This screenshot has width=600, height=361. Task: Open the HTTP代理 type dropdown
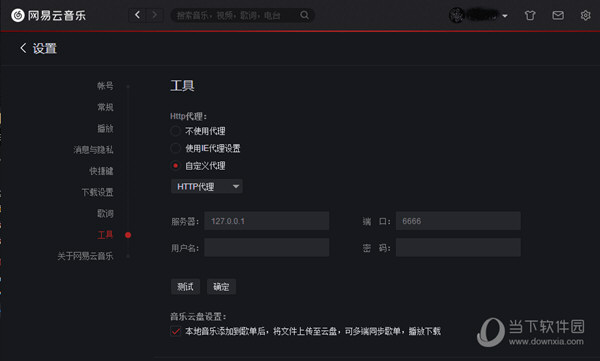point(207,186)
